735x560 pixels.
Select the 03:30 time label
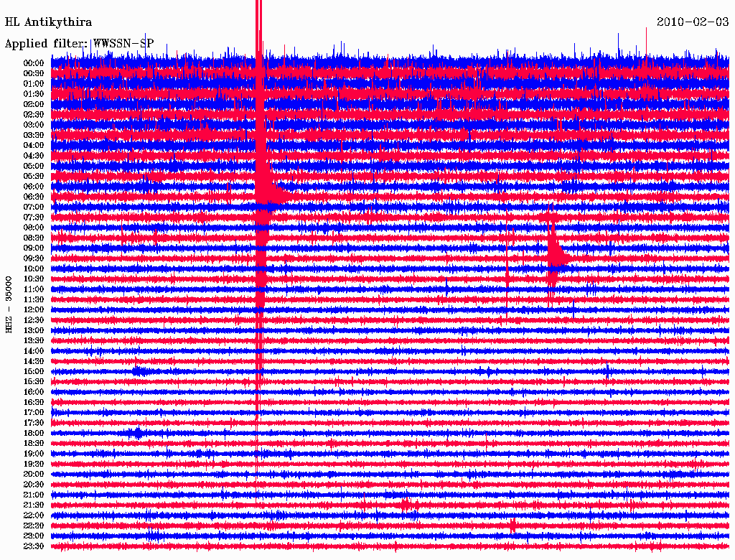pos(34,135)
